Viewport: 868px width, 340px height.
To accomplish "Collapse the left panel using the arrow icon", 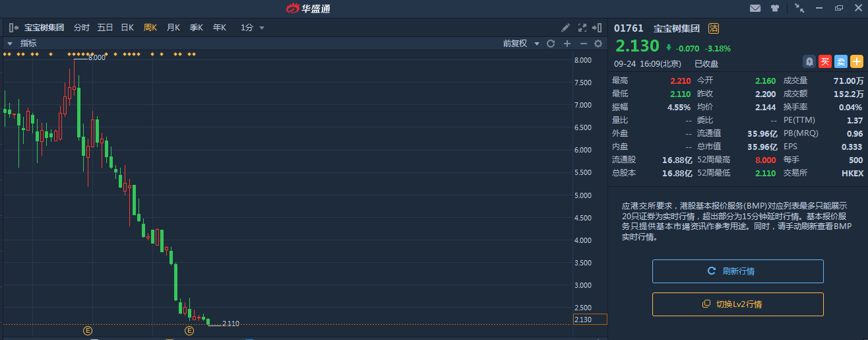I will (x=14, y=28).
